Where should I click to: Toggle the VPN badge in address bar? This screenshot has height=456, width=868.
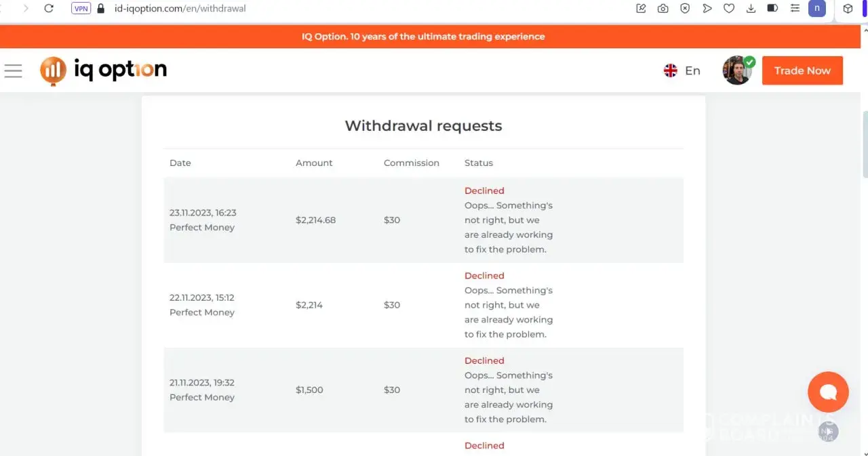coord(81,9)
